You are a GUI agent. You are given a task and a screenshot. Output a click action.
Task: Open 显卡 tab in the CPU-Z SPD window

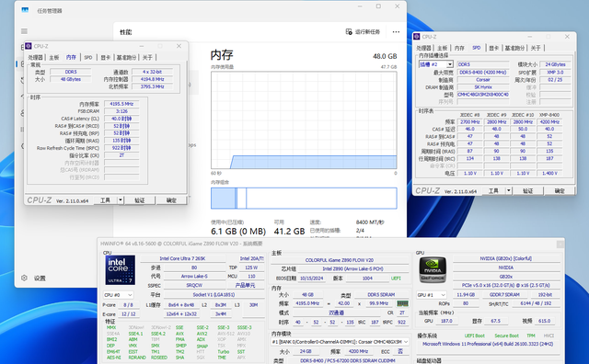494,48
